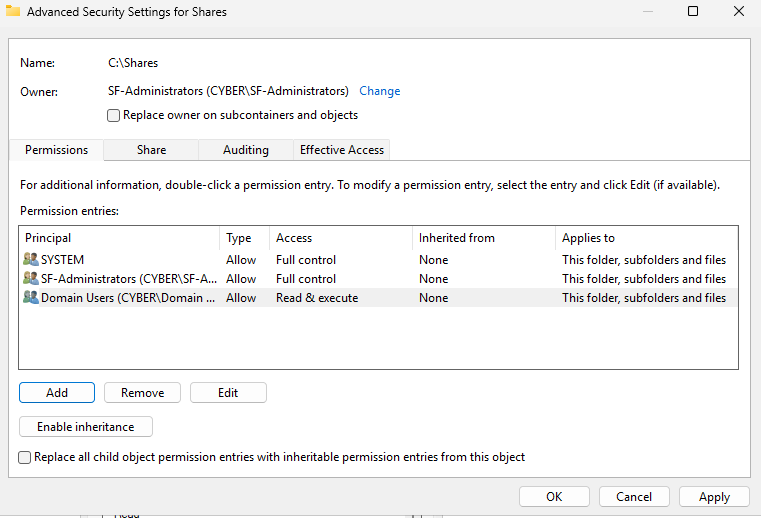Click the SYSTEM principal user icon
Image resolution: width=761 pixels, height=518 pixels.
[31, 260]
